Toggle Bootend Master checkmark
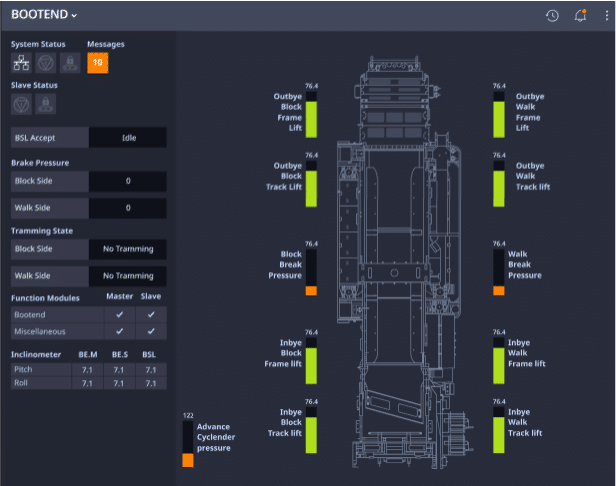Viewport: 616px width, 486px height. point(120,315)
